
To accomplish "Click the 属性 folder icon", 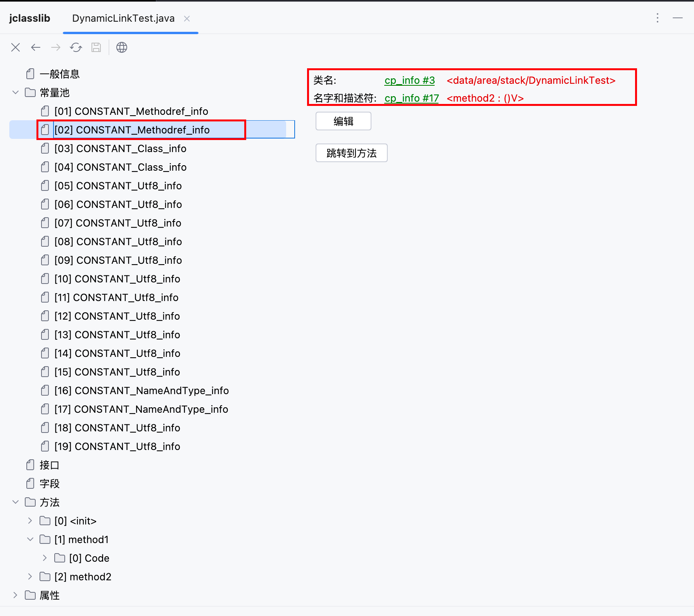I will pos(30,595).
